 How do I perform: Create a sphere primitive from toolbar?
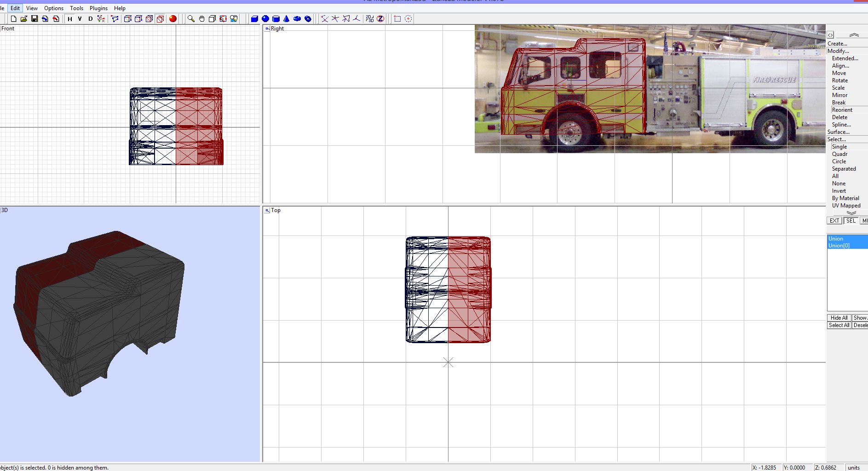pyautogui.click(x=265, y=19)
